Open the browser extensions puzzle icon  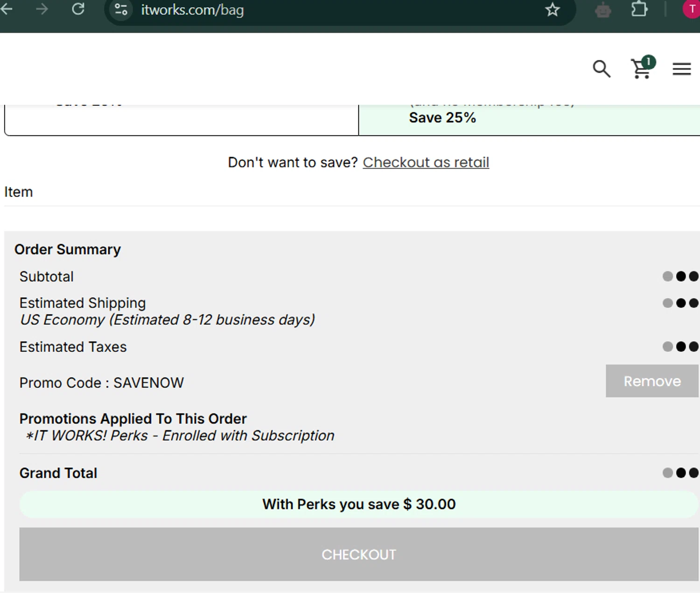(639, 10)
